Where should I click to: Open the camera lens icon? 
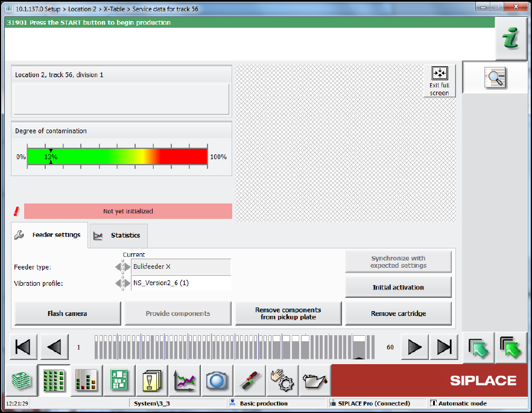click(x=217, y=380)
